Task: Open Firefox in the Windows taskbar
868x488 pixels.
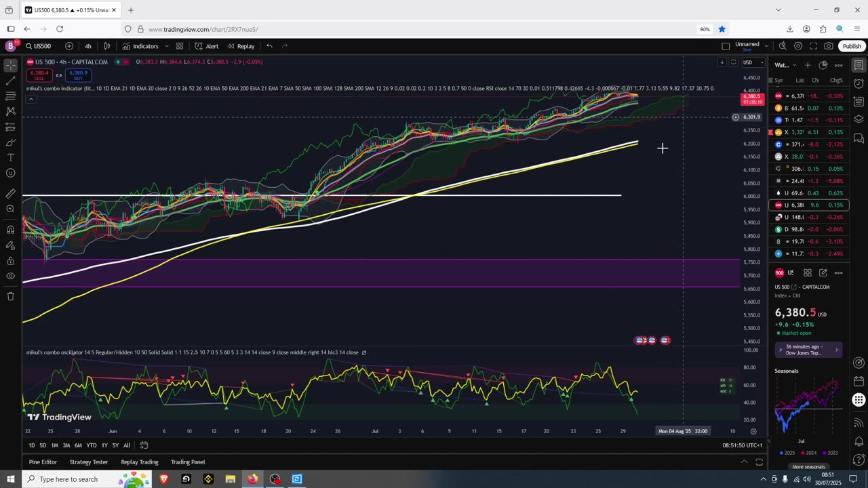Action: [x=252, y=479]
